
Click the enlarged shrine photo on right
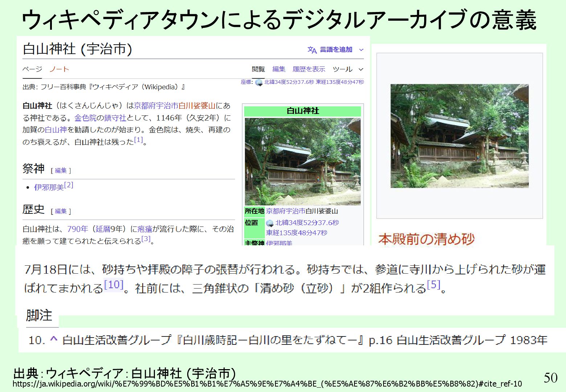[x=459, y=136]
